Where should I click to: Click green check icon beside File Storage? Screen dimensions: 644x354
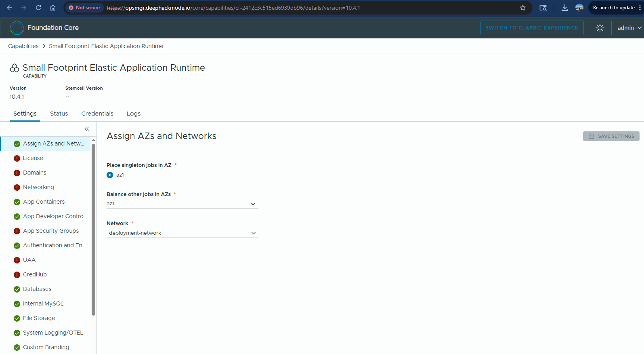(17, 318)
